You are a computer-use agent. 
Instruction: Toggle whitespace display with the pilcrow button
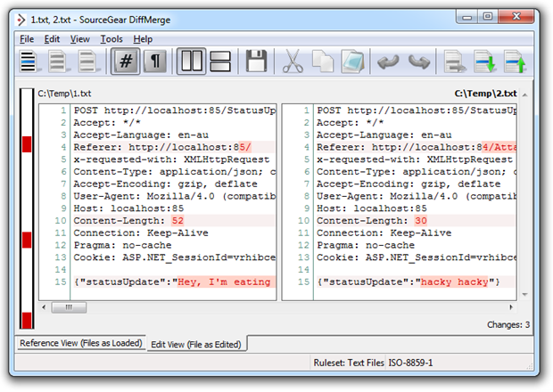[x=155, y=61]
